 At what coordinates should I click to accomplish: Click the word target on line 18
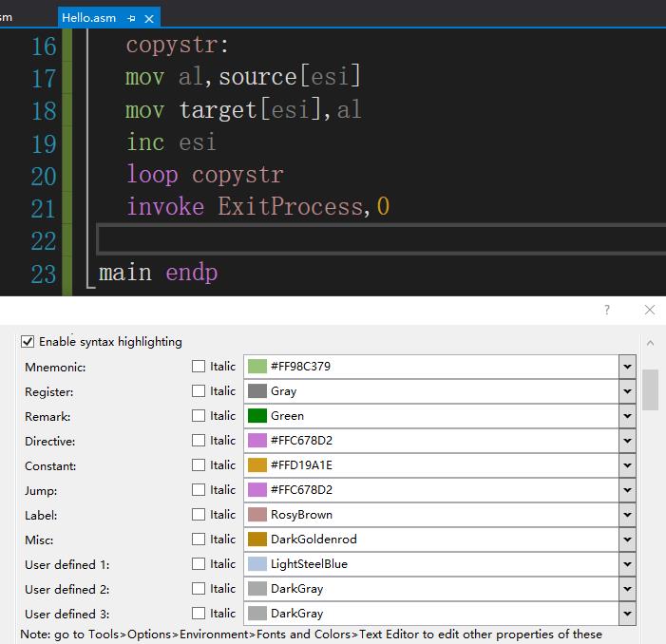pyautogui.click(x=219, y=110)
